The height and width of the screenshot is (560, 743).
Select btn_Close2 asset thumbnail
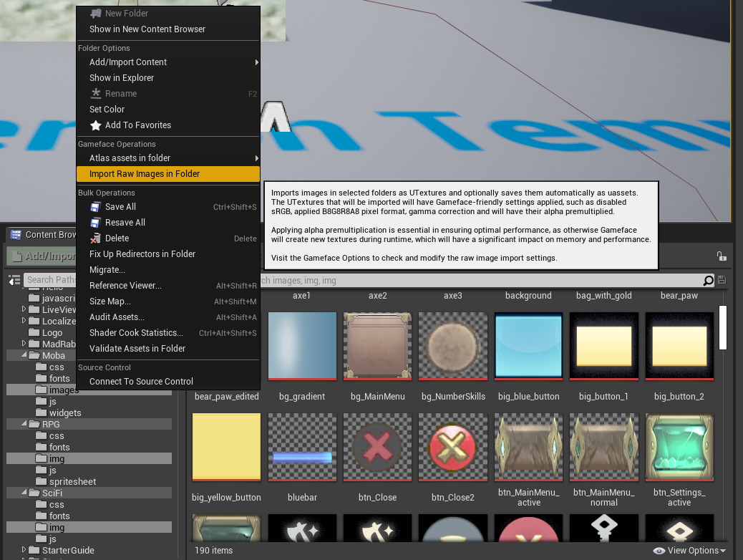coord(453,447)
